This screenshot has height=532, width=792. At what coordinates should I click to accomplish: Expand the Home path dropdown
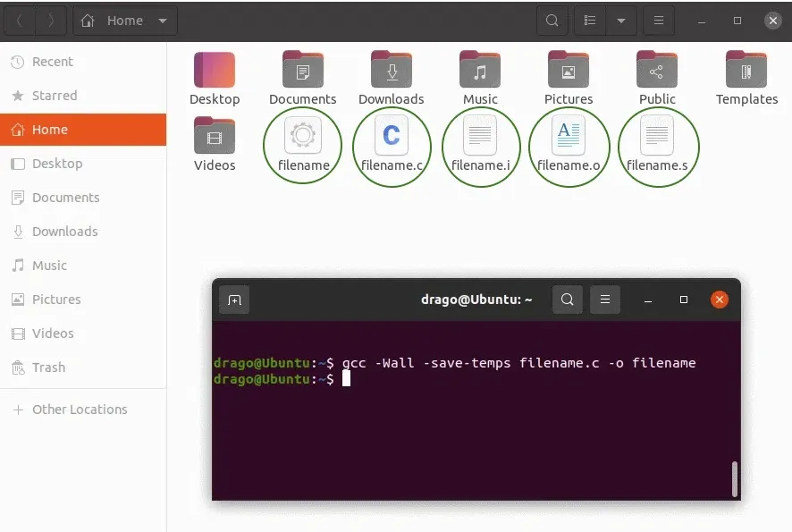coord(163,21)
